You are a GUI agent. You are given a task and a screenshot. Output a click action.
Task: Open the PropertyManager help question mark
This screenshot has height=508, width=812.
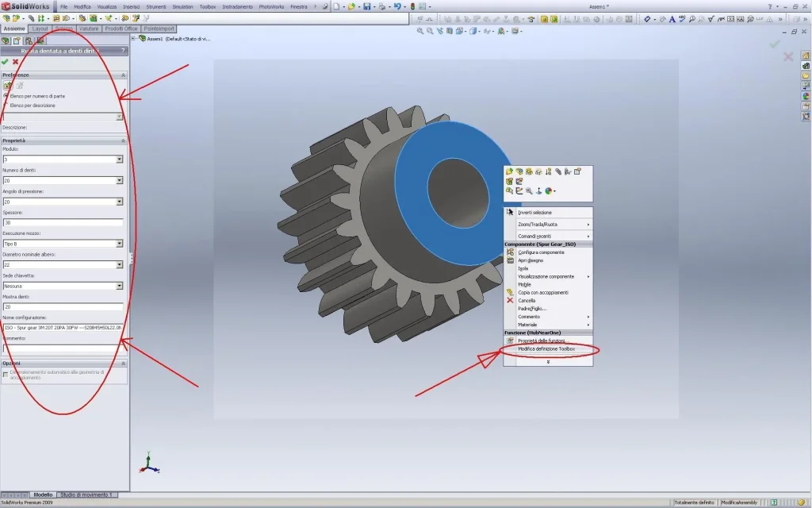click(123, 51)
